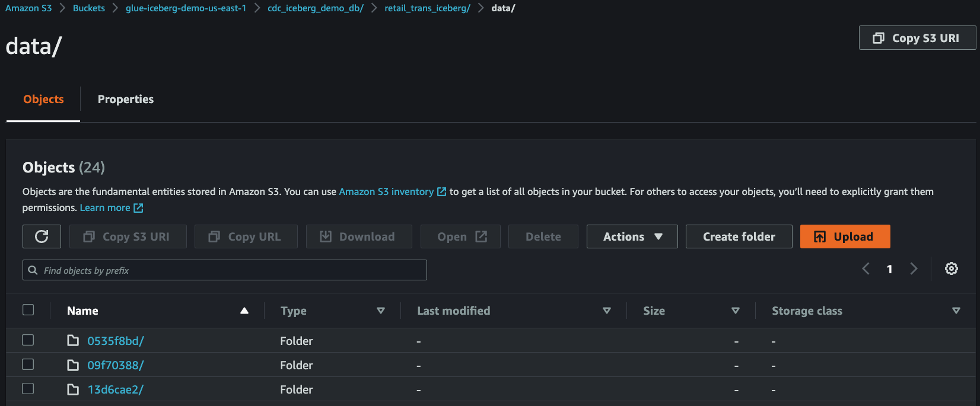
Task: Select checkbox for folder 09f70388/
Action: click(x=28, y=364)
